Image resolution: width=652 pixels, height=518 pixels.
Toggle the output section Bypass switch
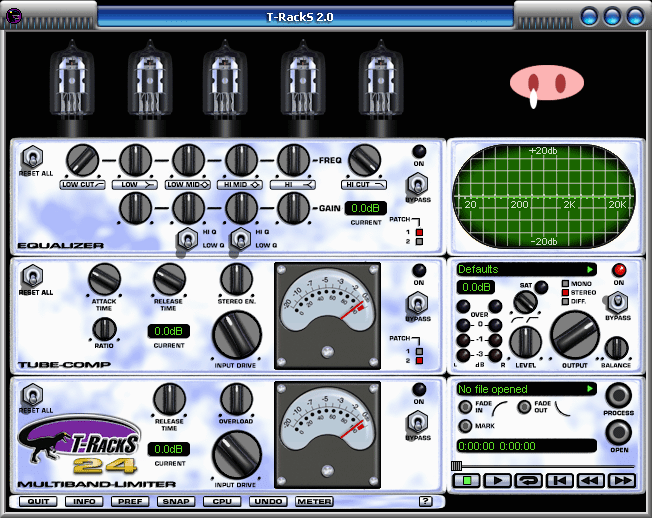click(x=617, y=302)
